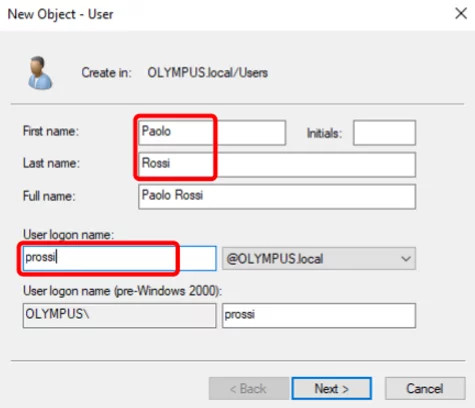The height and width of the screenshot is (408, 475).
Task: Click the Full name field showing Paolo Rossi
Action: 277,196
